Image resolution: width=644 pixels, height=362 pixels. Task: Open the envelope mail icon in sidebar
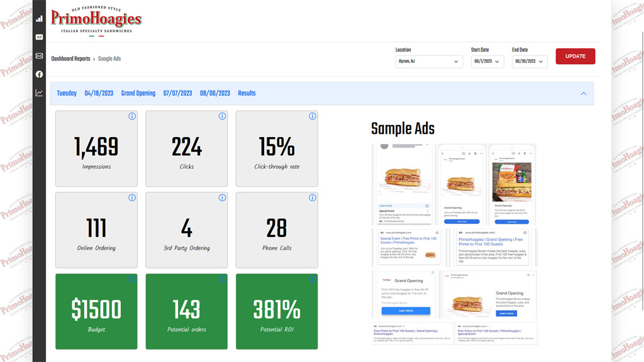tap(39, 56)
